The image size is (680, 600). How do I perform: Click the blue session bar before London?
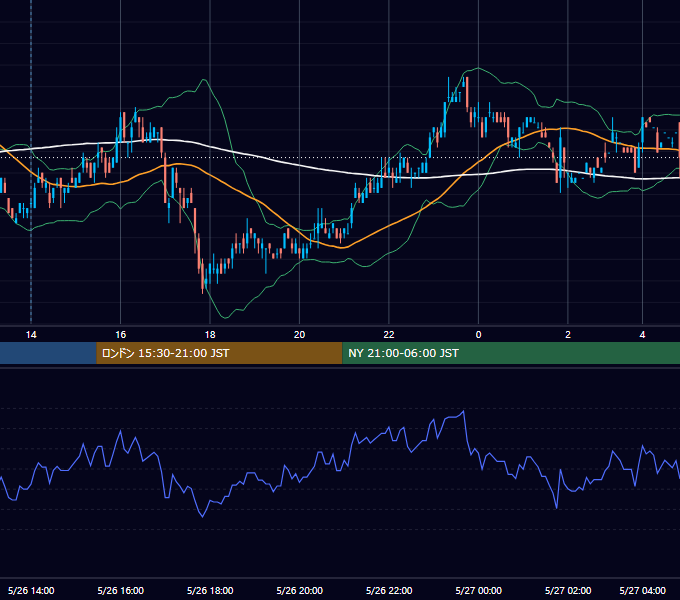click(48, 353)
